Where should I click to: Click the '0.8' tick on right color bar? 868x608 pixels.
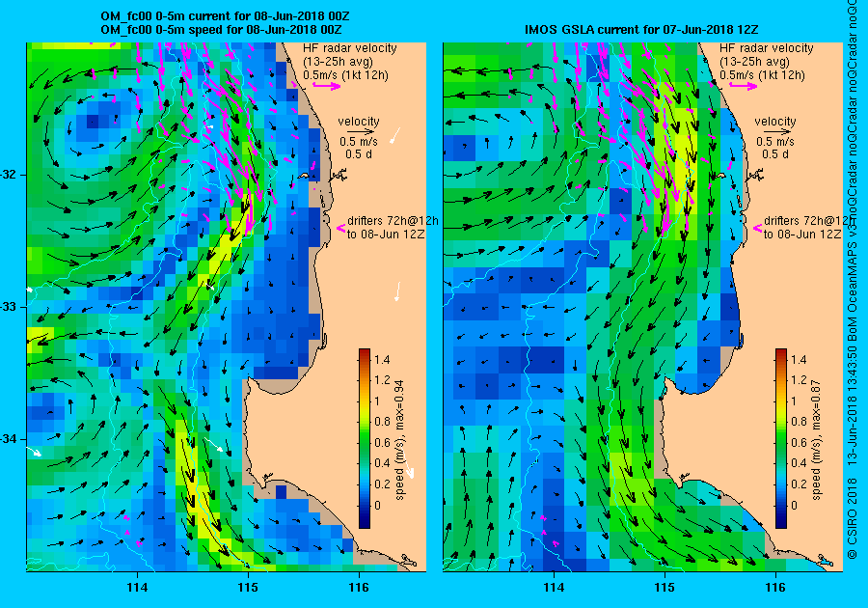(x=799, y=422)
